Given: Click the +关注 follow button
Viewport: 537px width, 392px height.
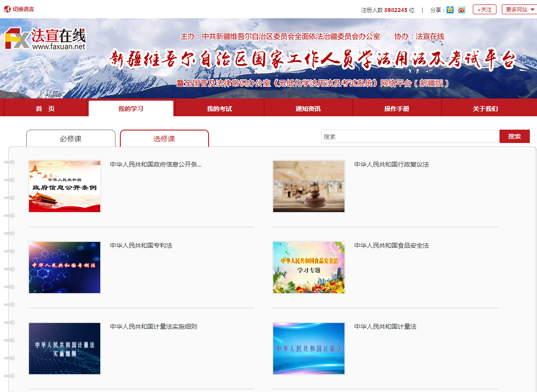Looking at the screenshot, I should tap(484, 9).
